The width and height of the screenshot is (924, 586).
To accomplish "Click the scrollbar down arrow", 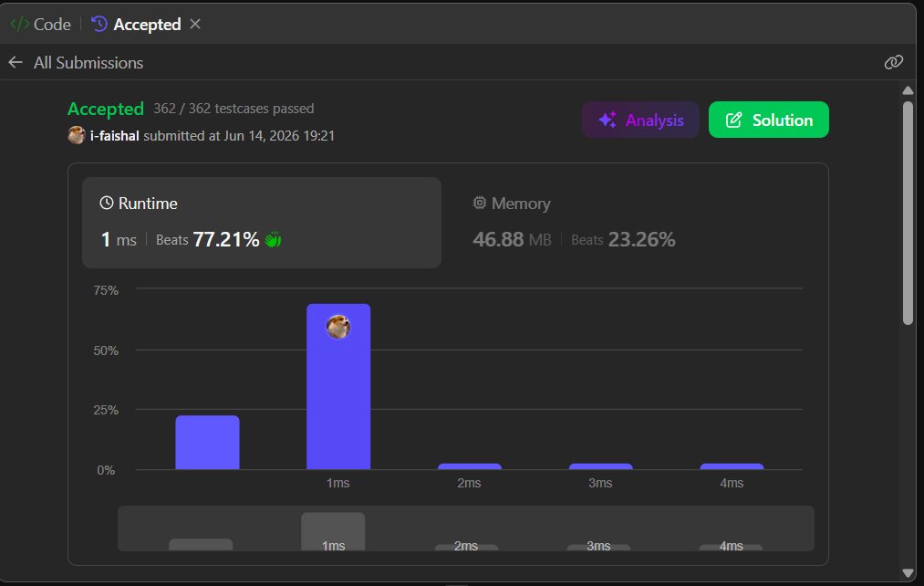I will (x=908, y=573).
